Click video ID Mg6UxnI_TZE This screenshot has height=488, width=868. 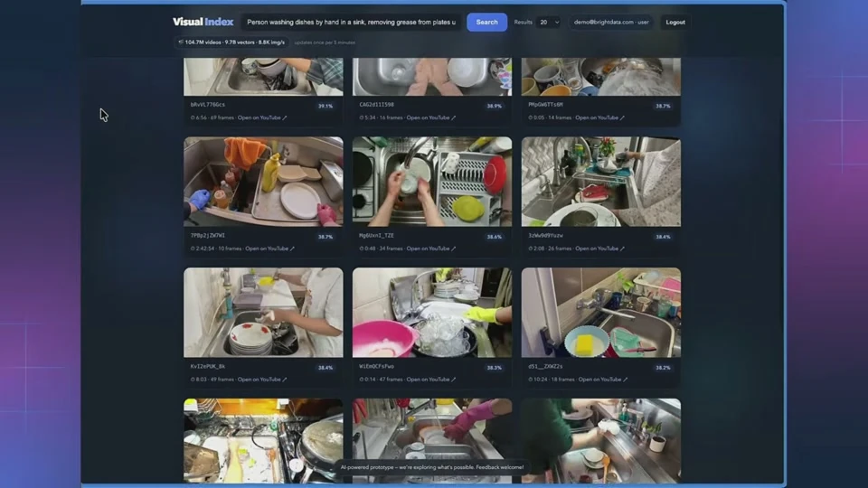[x=376, y=235]
